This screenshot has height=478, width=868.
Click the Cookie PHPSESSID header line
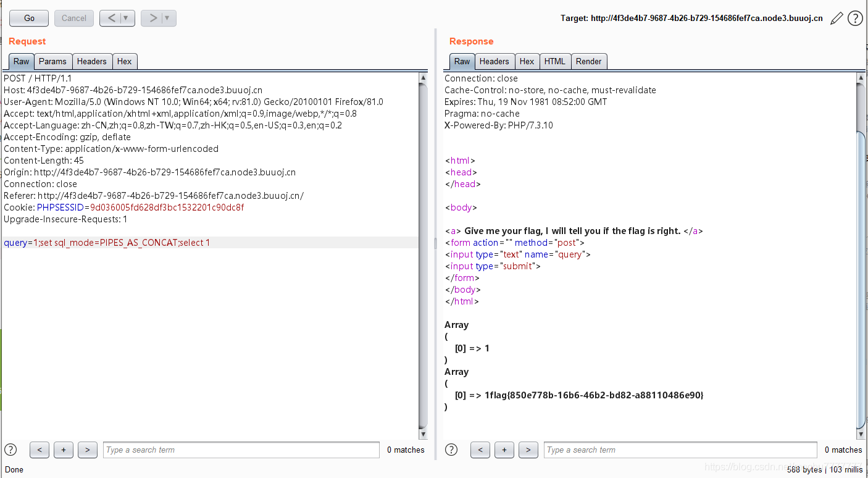tap(124, 208)
